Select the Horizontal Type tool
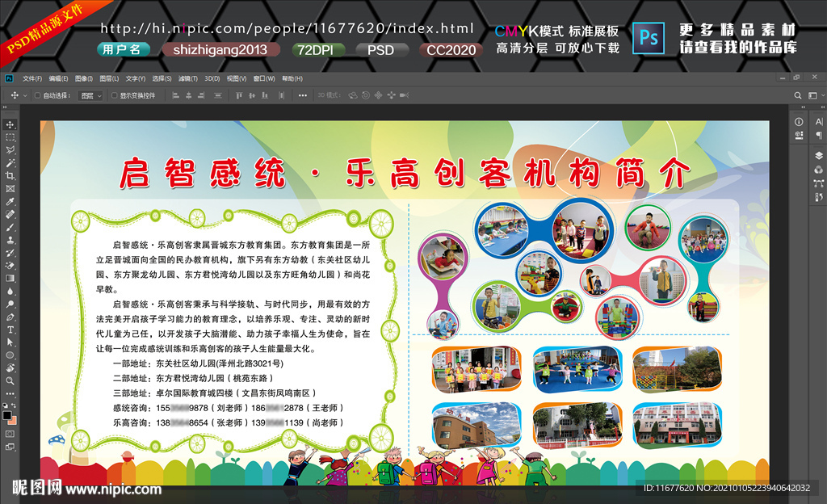Viewport: 827px width, 504px height. 10,330
